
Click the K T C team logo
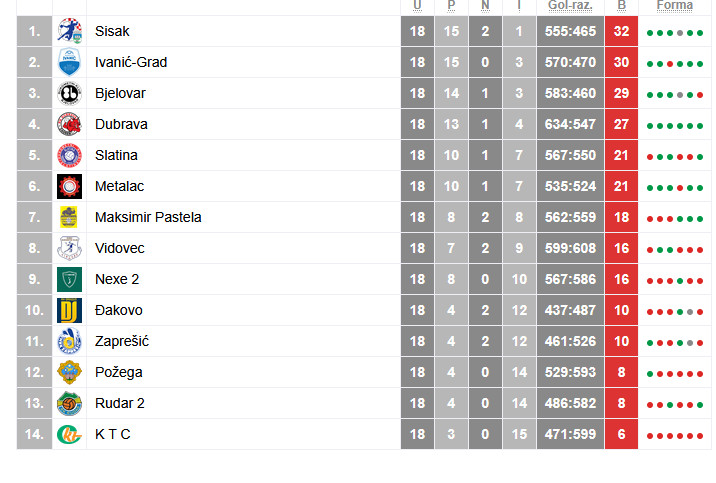pyautogui.click(x=69, y=434)
